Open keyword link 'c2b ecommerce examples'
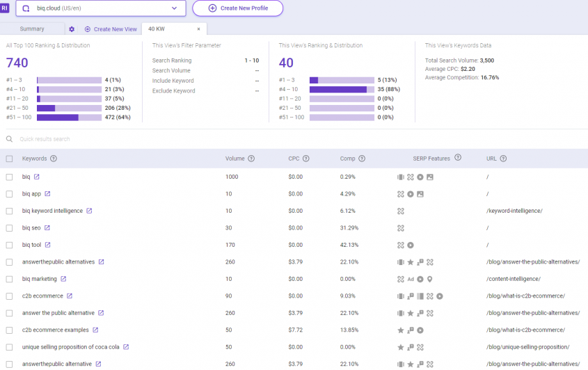The image size is (588, 370). 56,330
